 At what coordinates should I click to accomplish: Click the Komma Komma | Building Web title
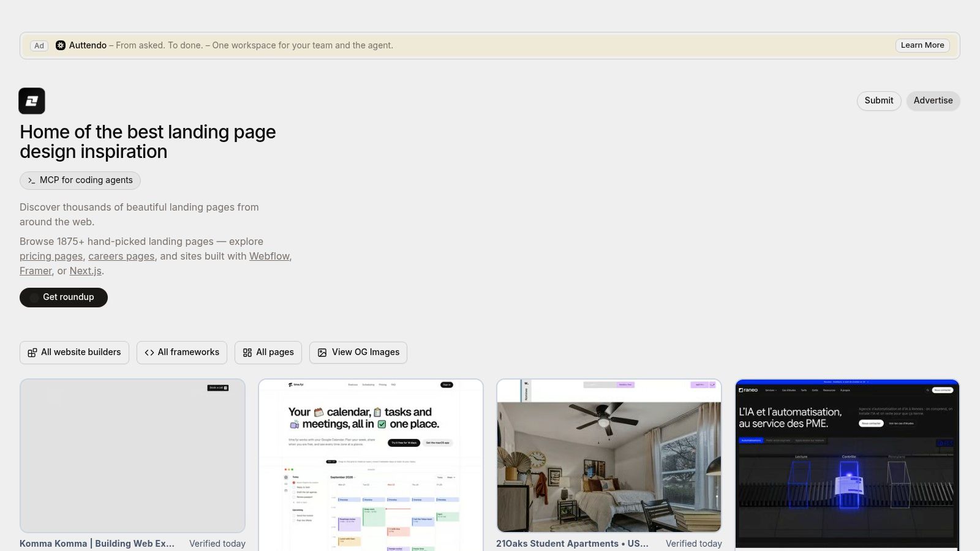coord(97,544)
